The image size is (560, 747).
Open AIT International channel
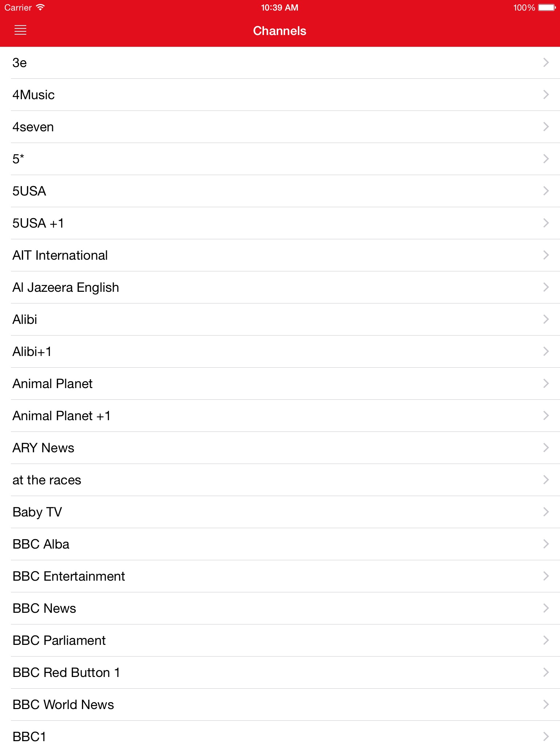pyautogui.click(x=60, y=255)
